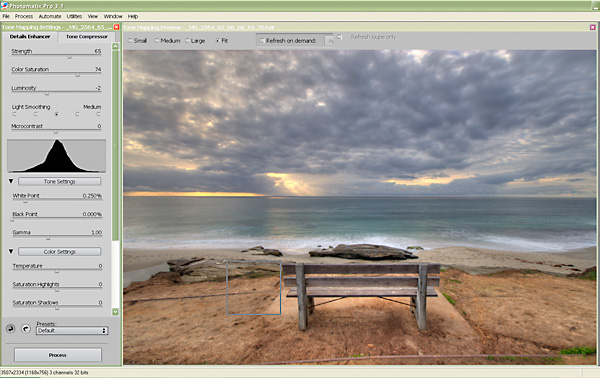Click the tone histogram graph
This screenshot has height=378, width=600.
[x=57, y=156]
